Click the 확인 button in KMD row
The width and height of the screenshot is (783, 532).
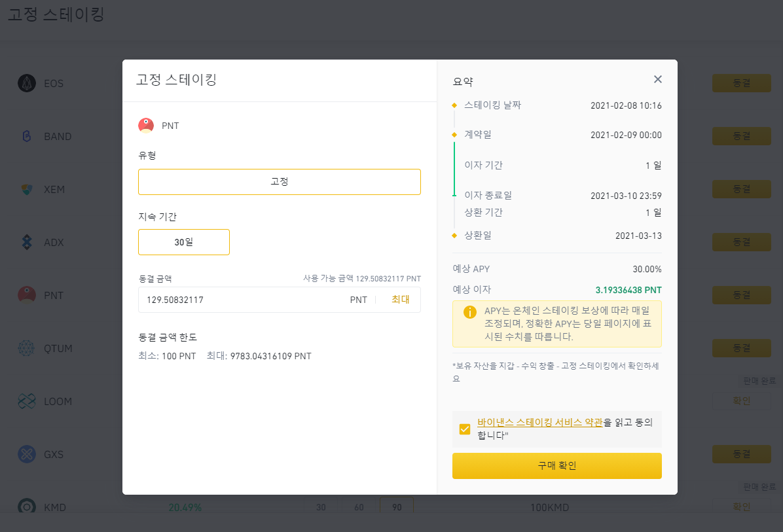pos(741,506)
